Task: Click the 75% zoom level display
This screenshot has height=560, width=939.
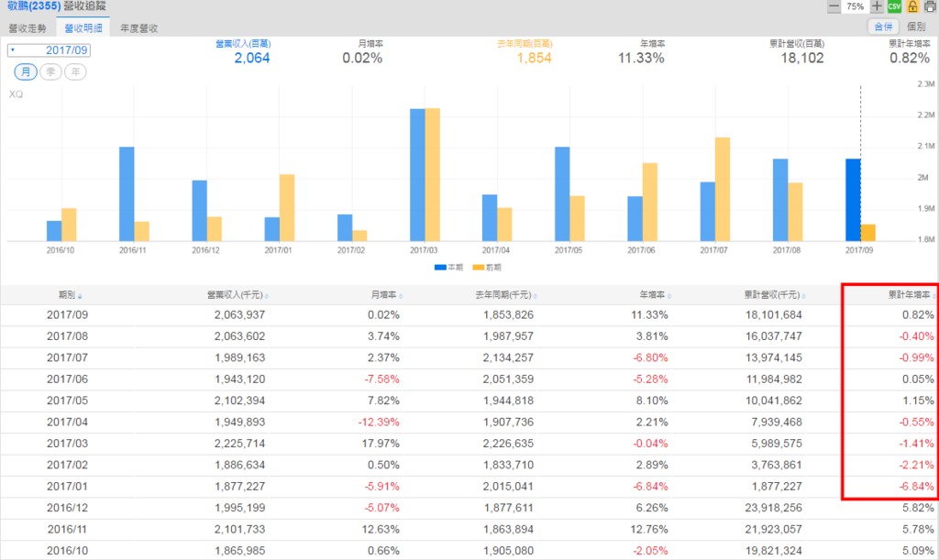Action: (x=856, y=6)
